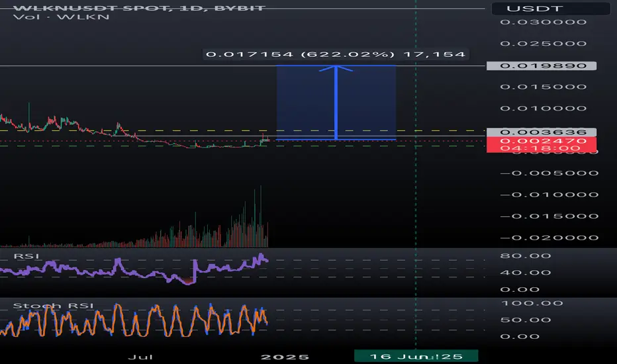Click the 0.025000 price scale value
The height and width of the screenshot is (364, 617).
tap(544, 44)
